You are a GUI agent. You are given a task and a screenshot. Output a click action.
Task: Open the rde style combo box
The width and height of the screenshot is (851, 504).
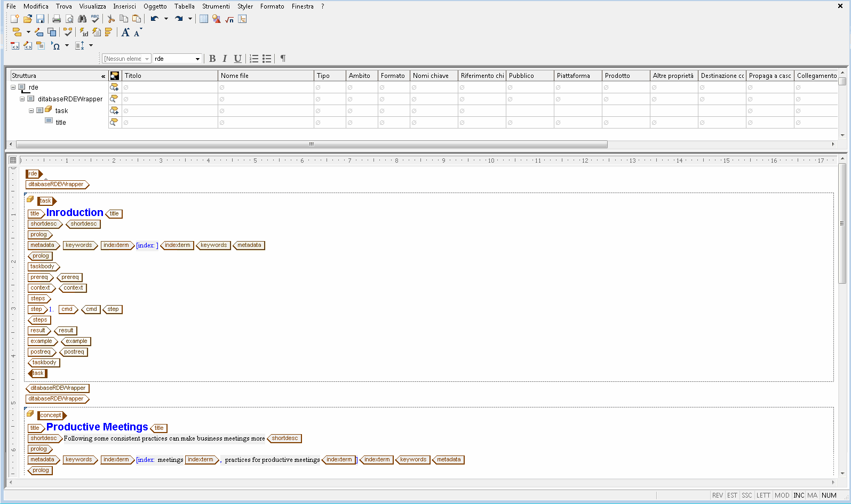177,59
